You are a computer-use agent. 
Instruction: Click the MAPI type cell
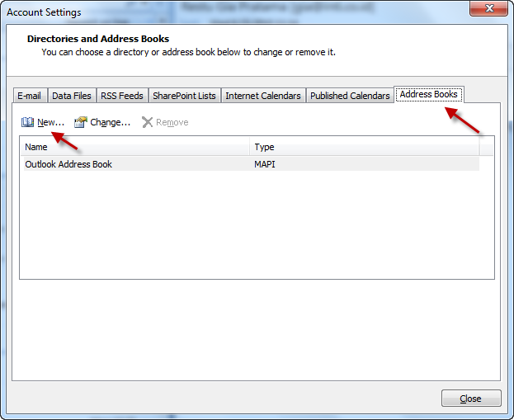266,164
